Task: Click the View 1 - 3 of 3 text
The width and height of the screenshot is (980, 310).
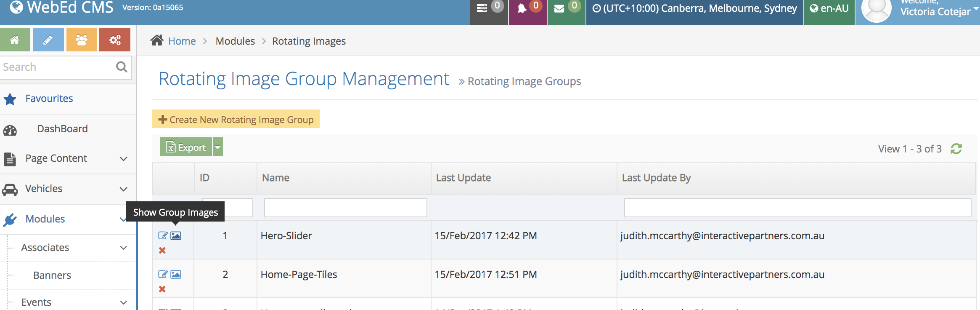Action: pos(910,149)
